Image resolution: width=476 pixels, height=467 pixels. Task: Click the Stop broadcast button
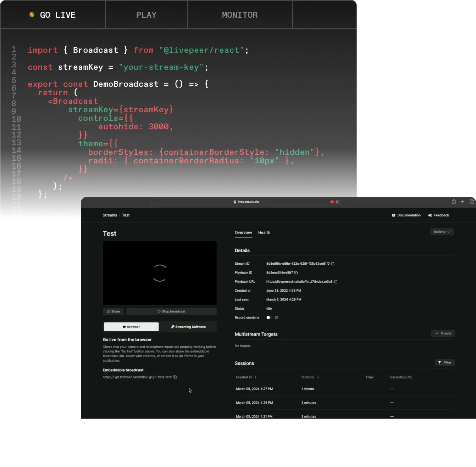(x=172, y=311)
